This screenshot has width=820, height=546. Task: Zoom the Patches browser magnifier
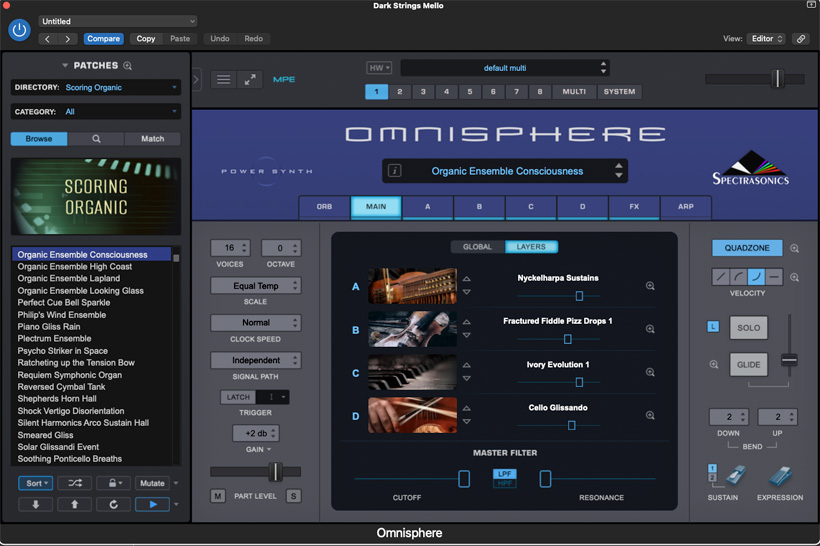click(128, 66)
